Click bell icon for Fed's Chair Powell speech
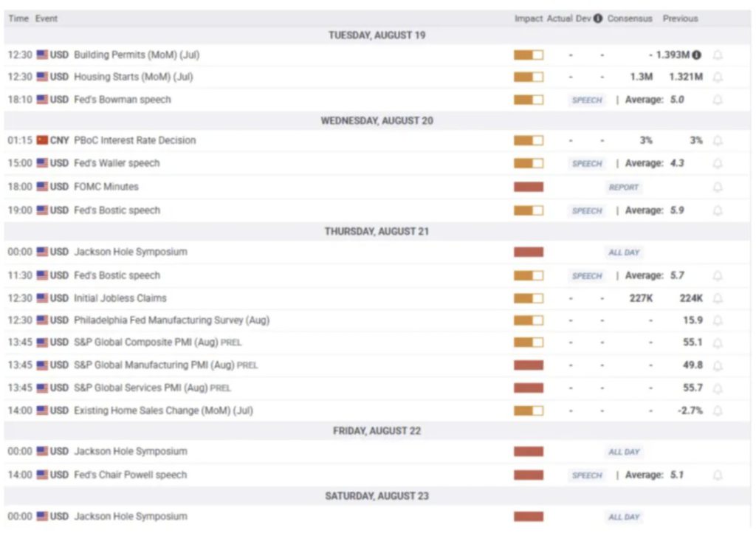756x544 pixels. (x=717, y=475)
